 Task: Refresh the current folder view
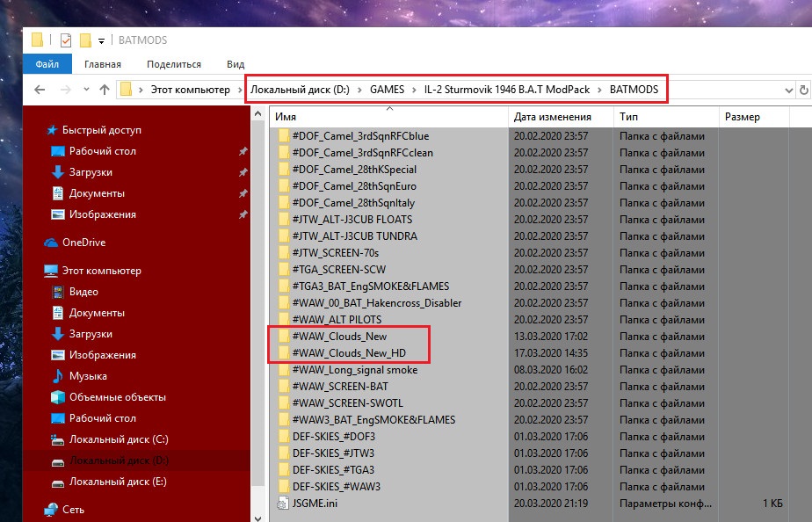click(804, 91)
